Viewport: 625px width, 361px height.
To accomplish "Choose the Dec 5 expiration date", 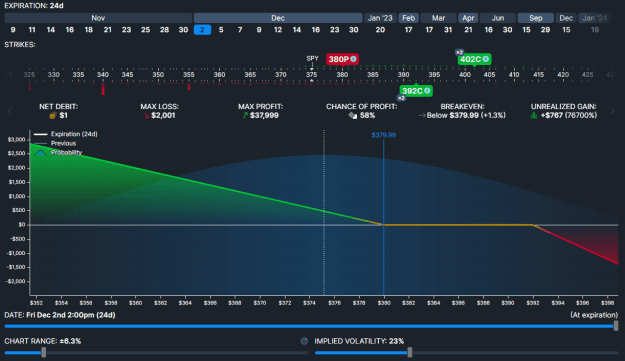I will [221, 30].
